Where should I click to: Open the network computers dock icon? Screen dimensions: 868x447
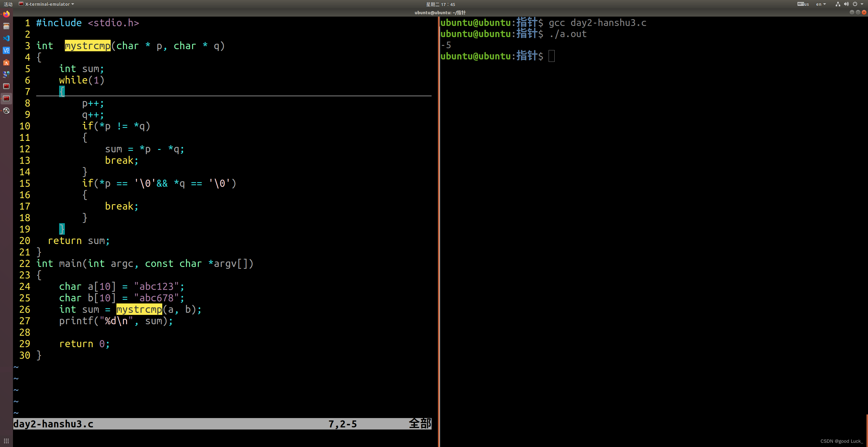6,74
